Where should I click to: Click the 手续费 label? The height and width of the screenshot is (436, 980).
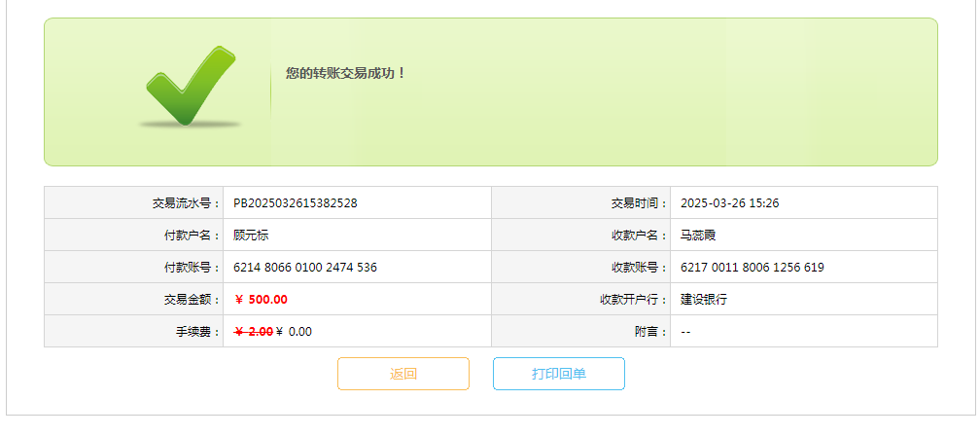pos(192,332)
